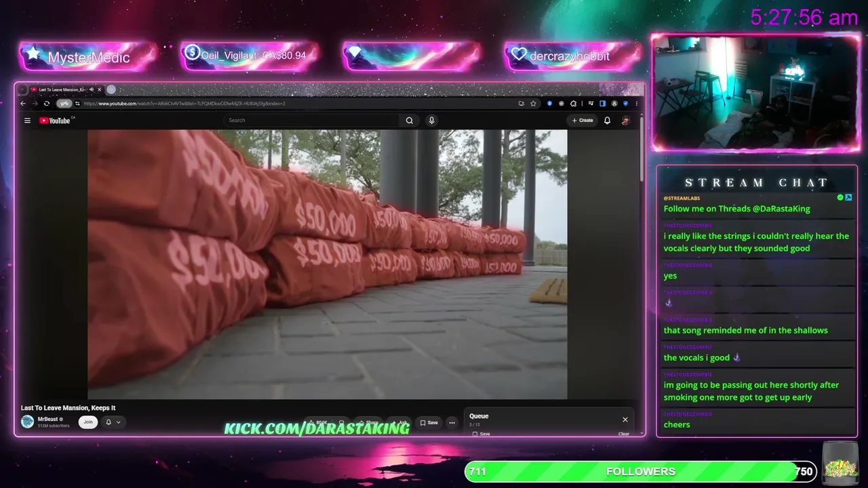Close the Last To Leave Mansion tab
This screenshot has height=488, width=868.
pyautogui.click(x=99, y=89)
